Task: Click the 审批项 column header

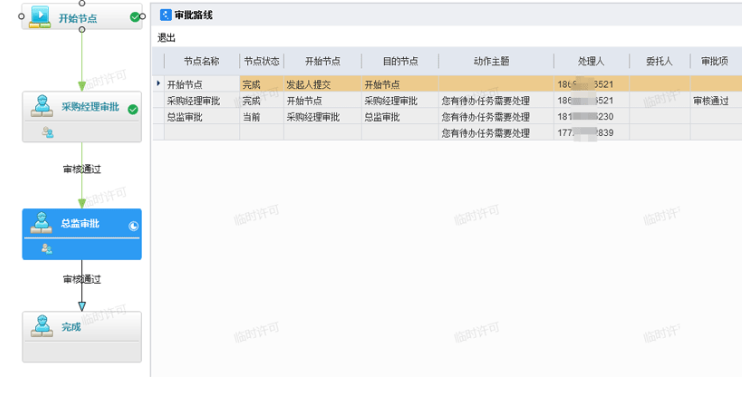Action: tap(715, 61)
